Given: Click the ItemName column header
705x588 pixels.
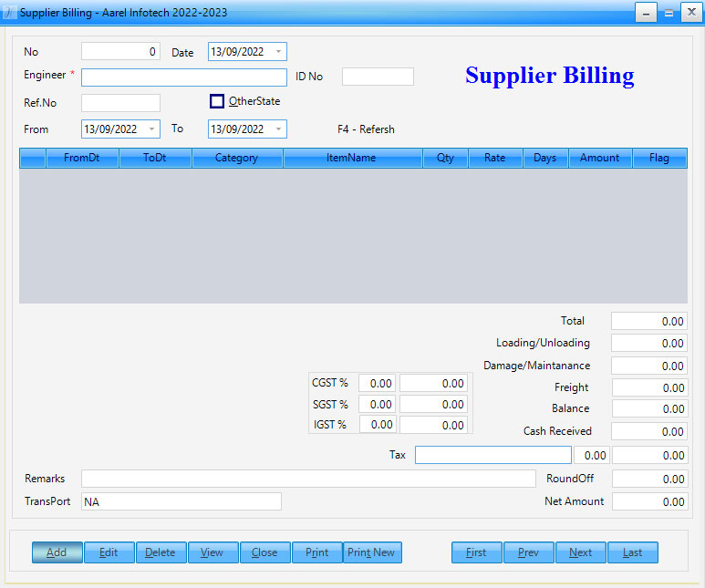Looking at the screenshot, I should point(352,158).
